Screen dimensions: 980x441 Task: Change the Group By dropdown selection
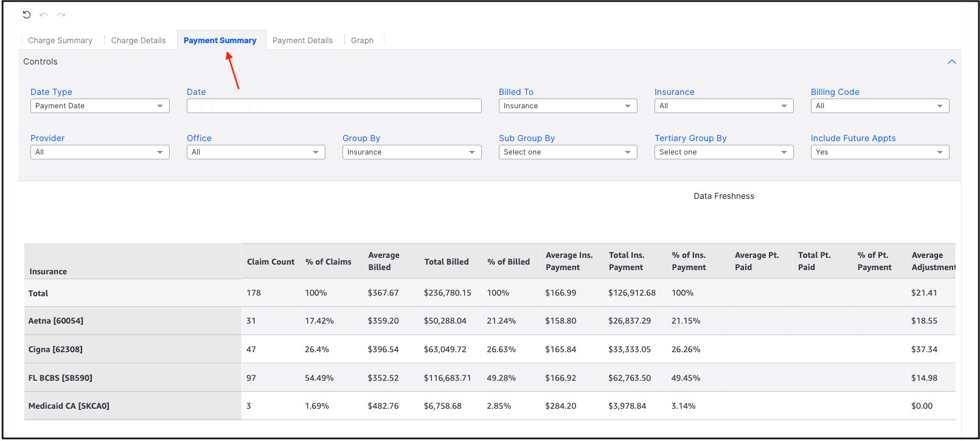[x=411, y=152]
